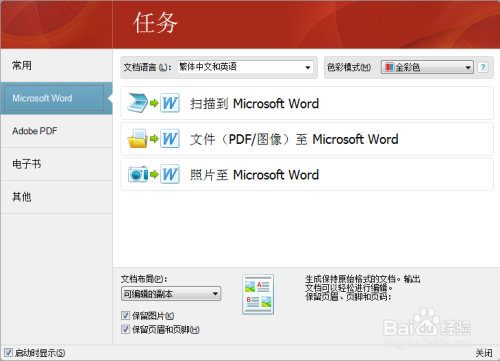The image size is (500, 361).
Task: Click the Word icon in the 照片 task row
Action: (x=170, y=174)
